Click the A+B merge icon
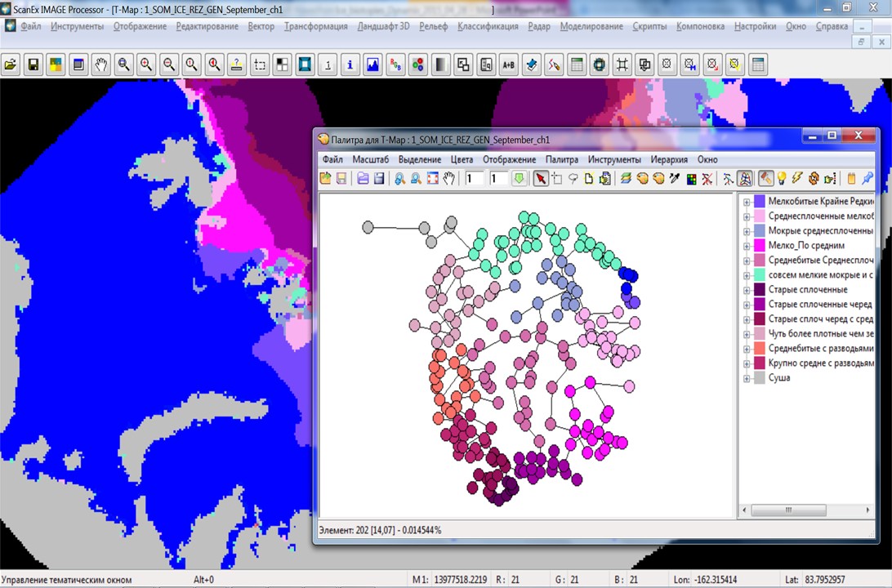 [x=509, y=65]
